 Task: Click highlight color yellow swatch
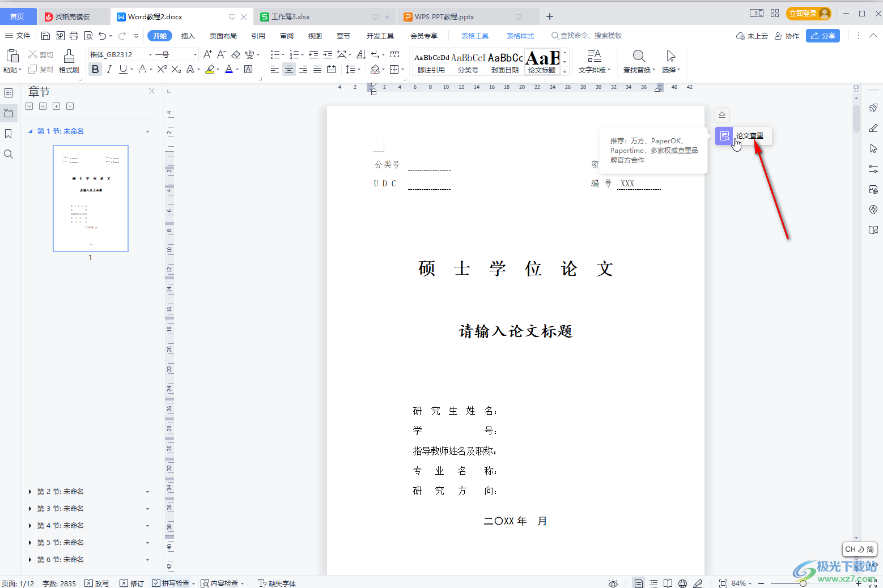[210, 69]
